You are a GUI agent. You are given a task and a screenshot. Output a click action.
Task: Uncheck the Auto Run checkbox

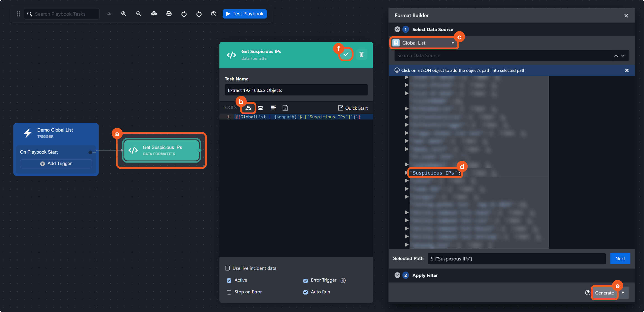tap(305, 292)
